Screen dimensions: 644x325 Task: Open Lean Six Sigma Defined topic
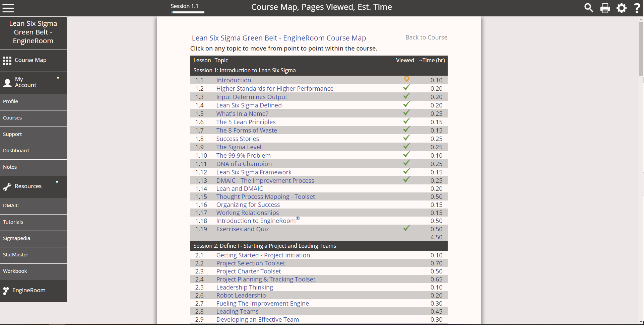(249, 105)
